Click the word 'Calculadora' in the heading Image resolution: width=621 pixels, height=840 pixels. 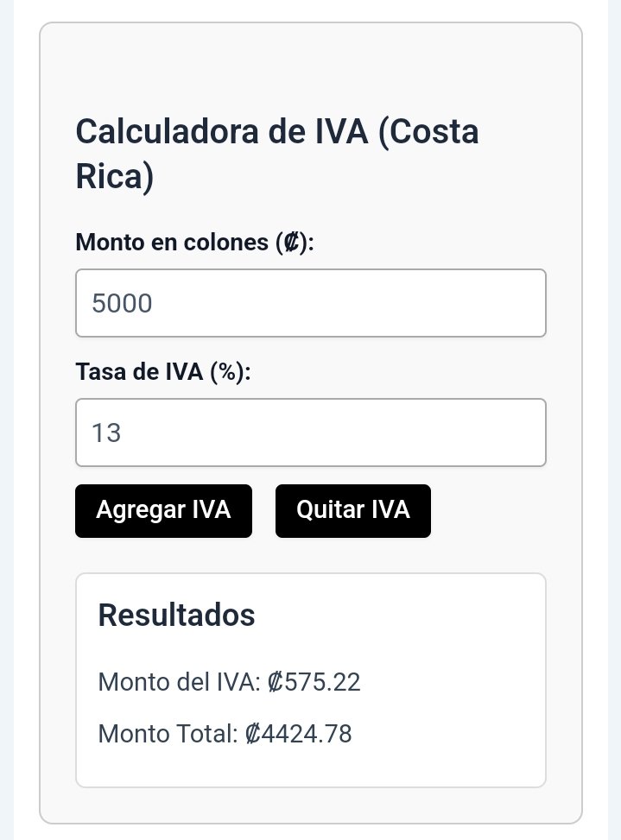(x=168, y=131)
